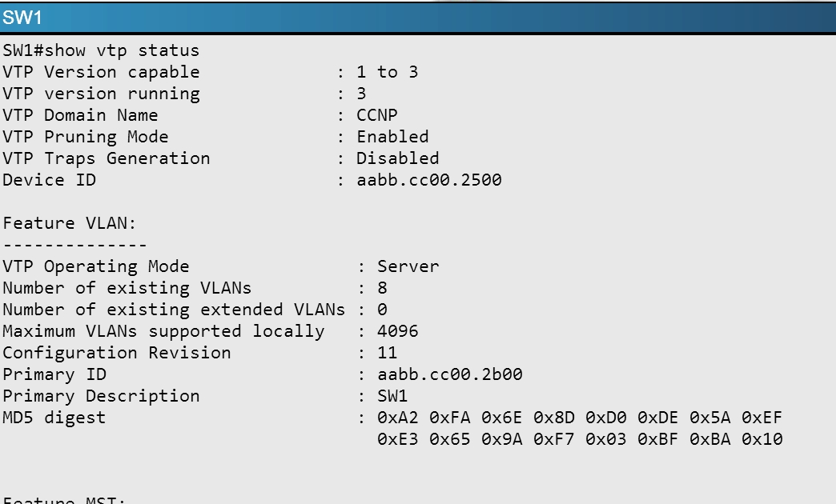This screenshot has height=504, width=836.
Task: Select the VTP Domain Name value CCNP
Action: [x=377, y=115]
